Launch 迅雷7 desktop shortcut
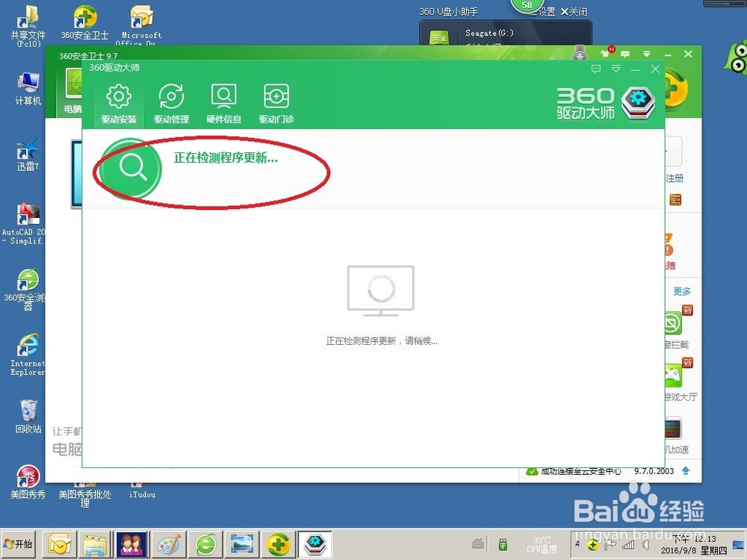 (28, 155)
